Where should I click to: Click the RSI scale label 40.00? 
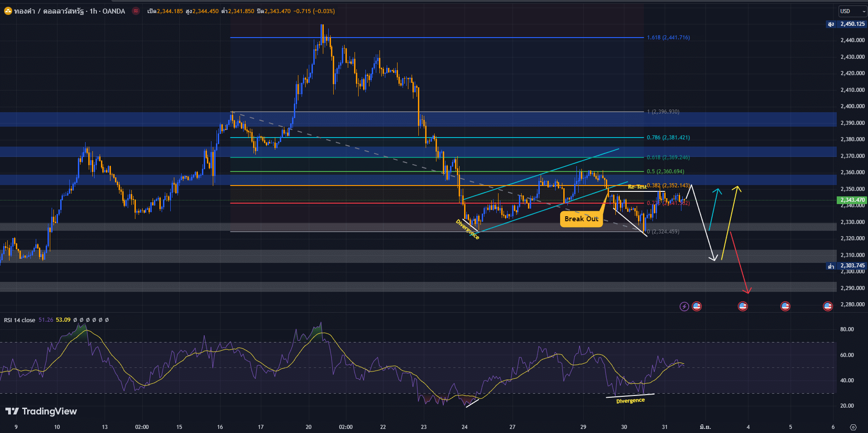[x=847, y=381]
